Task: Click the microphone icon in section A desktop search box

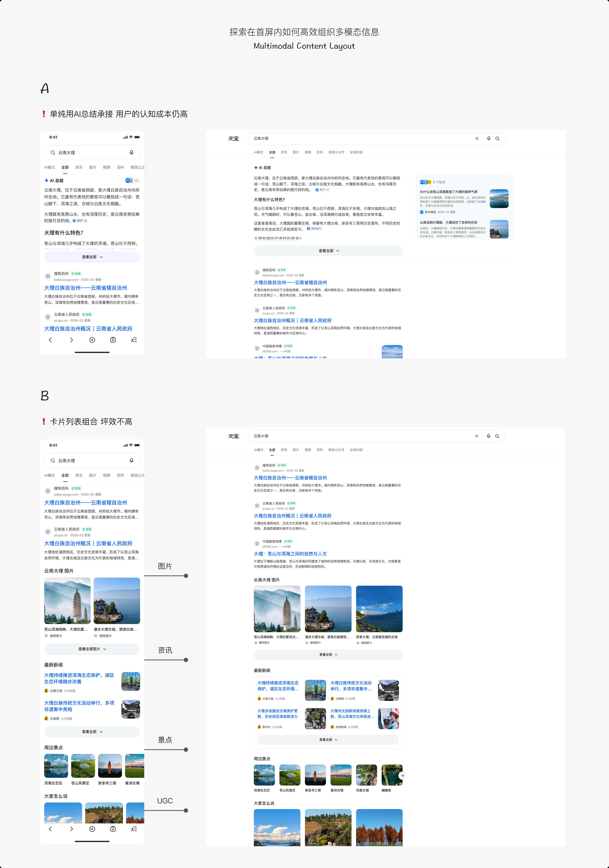Action: [x=489, y=138]
